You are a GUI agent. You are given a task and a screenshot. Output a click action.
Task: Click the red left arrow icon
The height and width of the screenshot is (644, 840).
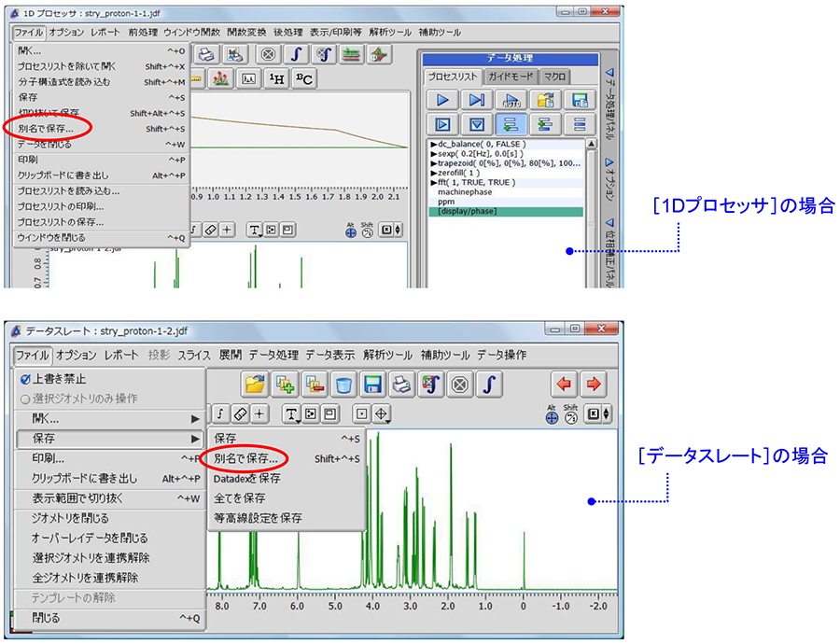(x=564, y=385)
